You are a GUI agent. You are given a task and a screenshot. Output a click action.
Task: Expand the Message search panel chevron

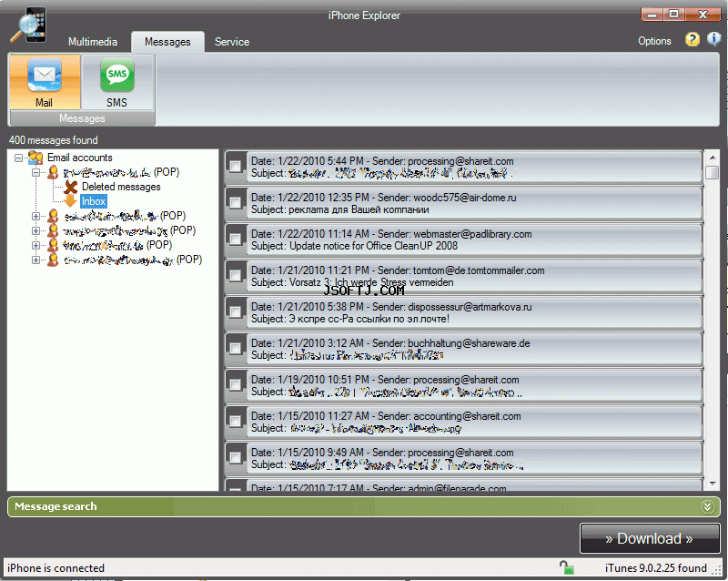point(708,506)
